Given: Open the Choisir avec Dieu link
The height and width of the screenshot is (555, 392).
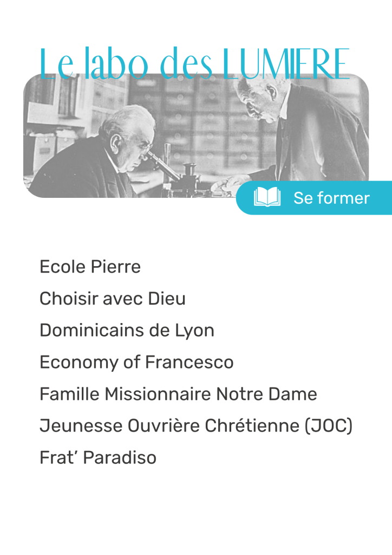Looking at the screenshot, I should point(113,299).
